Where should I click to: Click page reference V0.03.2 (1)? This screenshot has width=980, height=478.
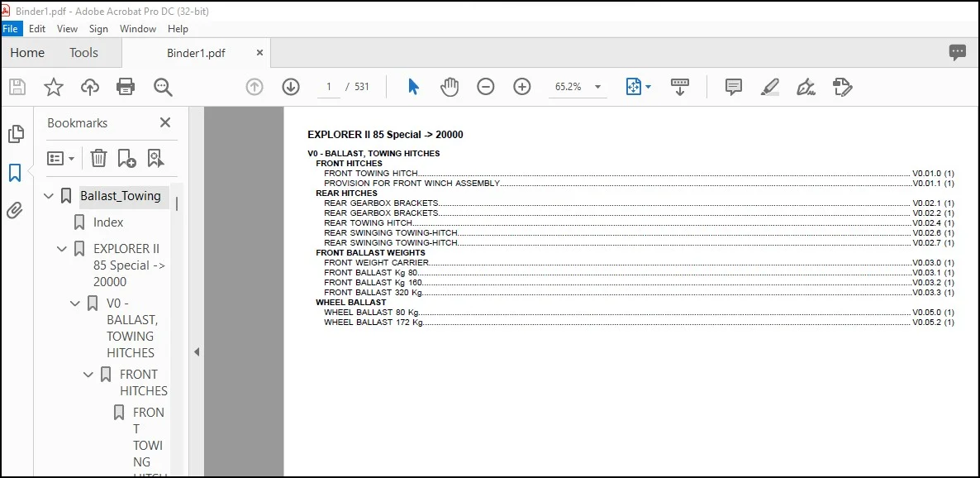[x=933, y=282]
